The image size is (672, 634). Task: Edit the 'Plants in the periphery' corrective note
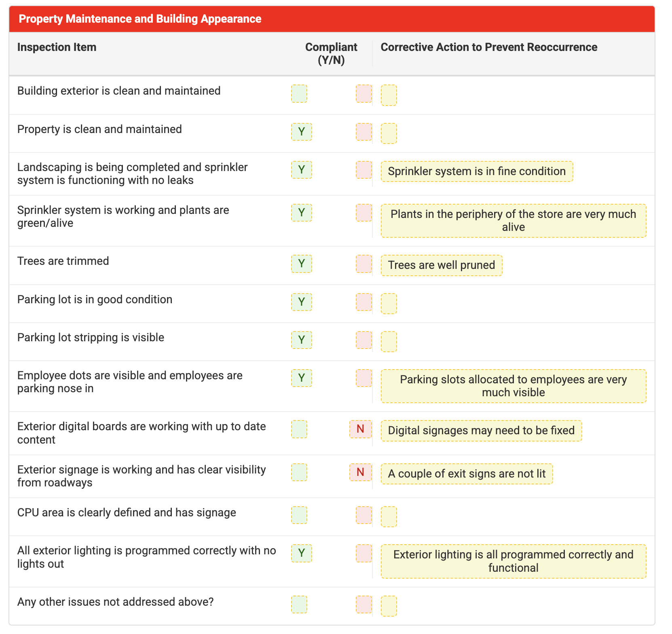coord(513,221)
